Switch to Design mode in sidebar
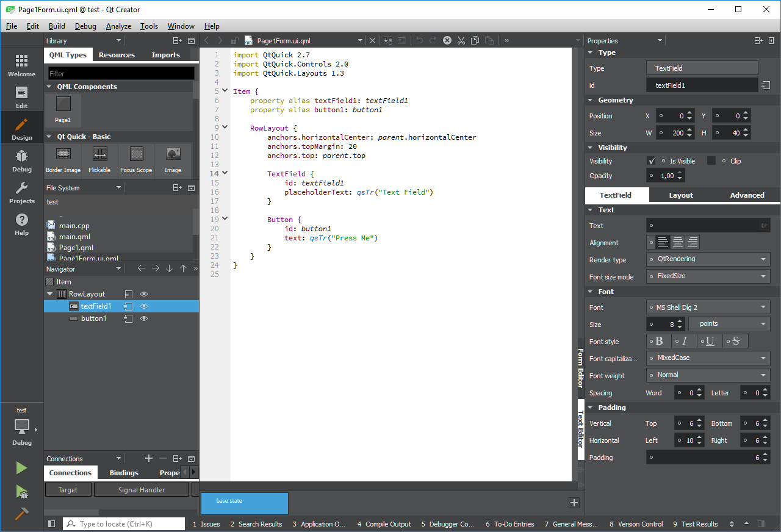The image size is (781, 532). click(21, 129)
